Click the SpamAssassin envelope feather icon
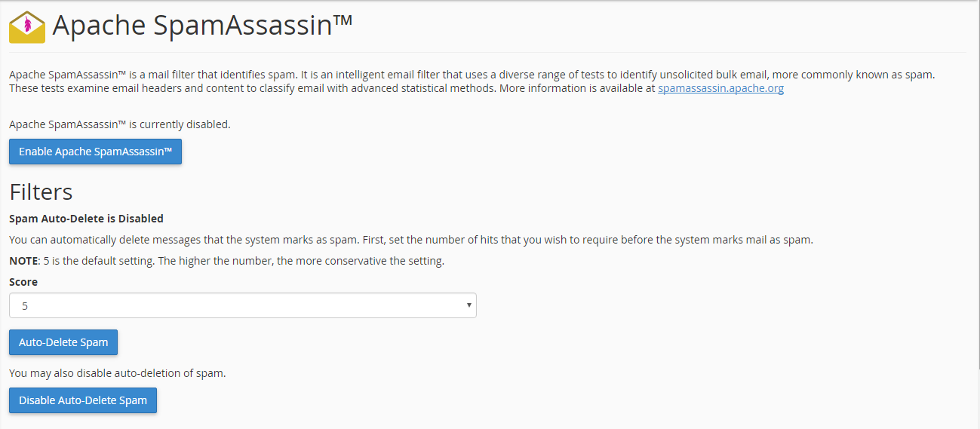Screen dimensions: 980x429 [x=27, y=27]
